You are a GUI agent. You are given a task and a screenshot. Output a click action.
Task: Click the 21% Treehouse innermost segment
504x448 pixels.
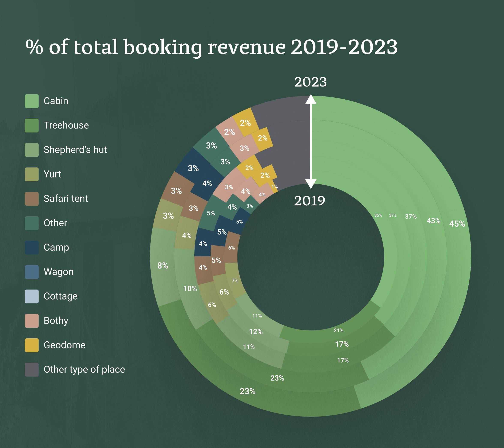coord(338,330)
